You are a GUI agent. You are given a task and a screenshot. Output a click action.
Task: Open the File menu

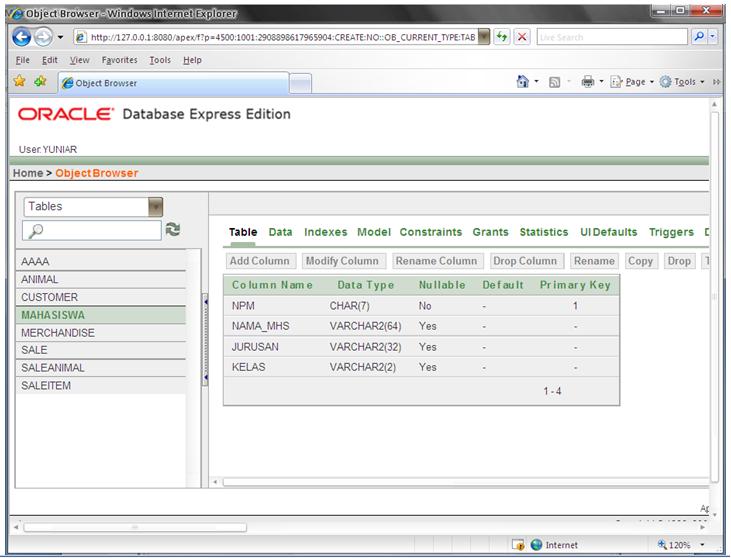pos(22,60)
